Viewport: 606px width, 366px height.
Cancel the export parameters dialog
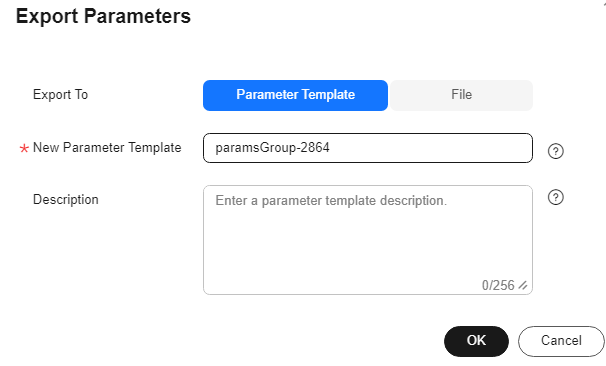(x=561, y=341)
